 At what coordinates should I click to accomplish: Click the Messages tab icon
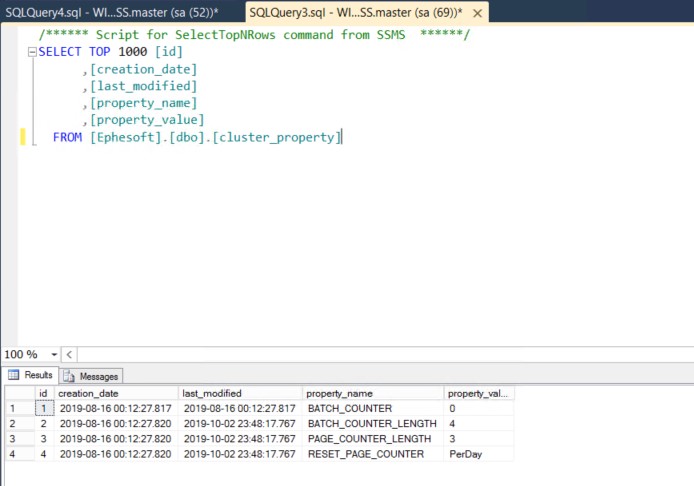(x=69, y=376)
